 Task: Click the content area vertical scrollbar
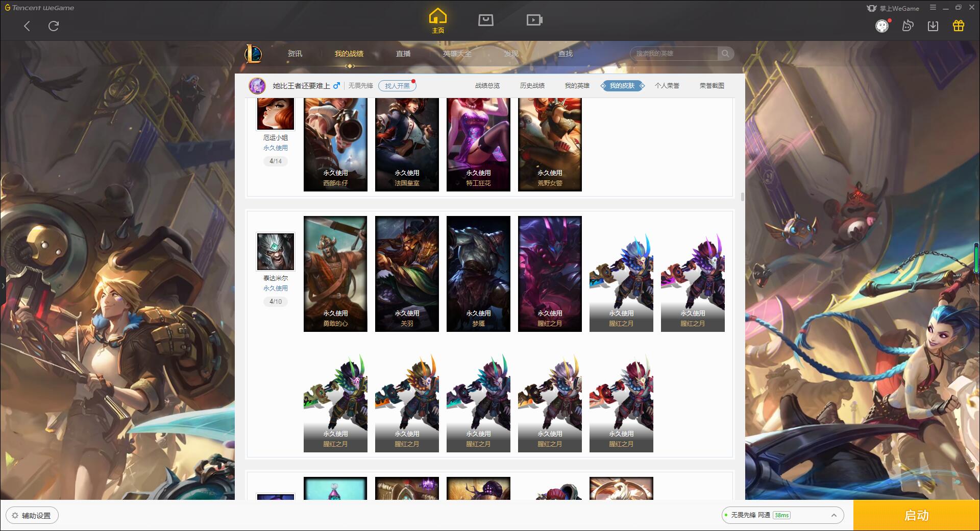pyautogui.click(x=742, y=197)
